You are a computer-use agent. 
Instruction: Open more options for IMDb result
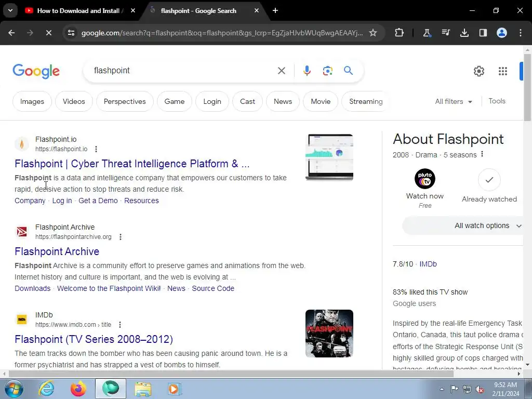click(120, 325)
